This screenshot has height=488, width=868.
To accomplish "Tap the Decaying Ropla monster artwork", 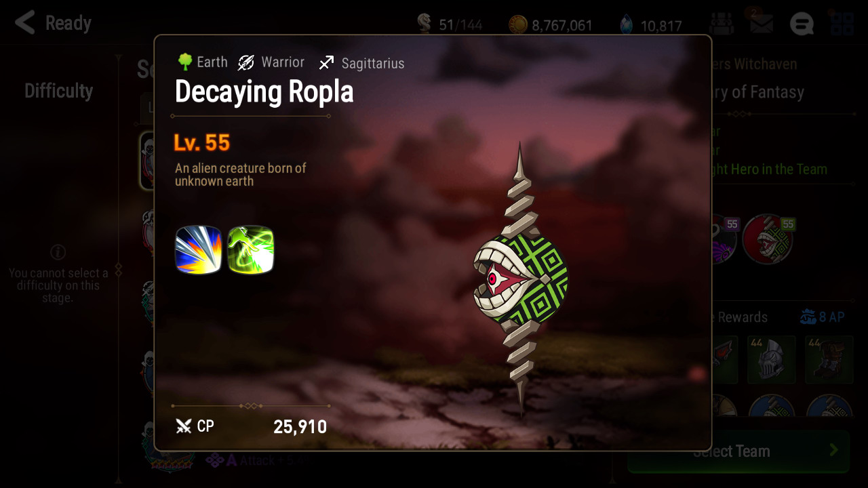I will tap(520, 279).
